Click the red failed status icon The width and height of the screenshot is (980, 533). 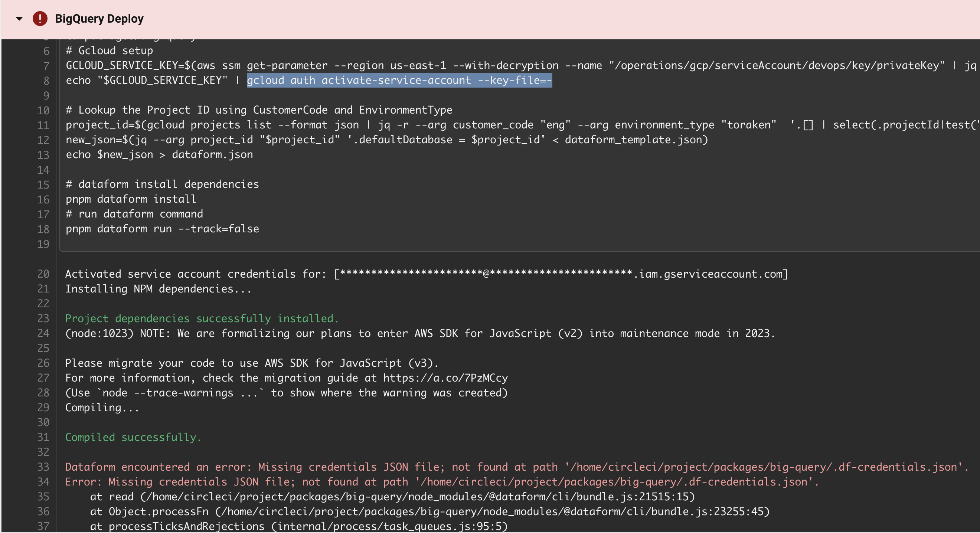pyautogui.click(x=40, y=19)
